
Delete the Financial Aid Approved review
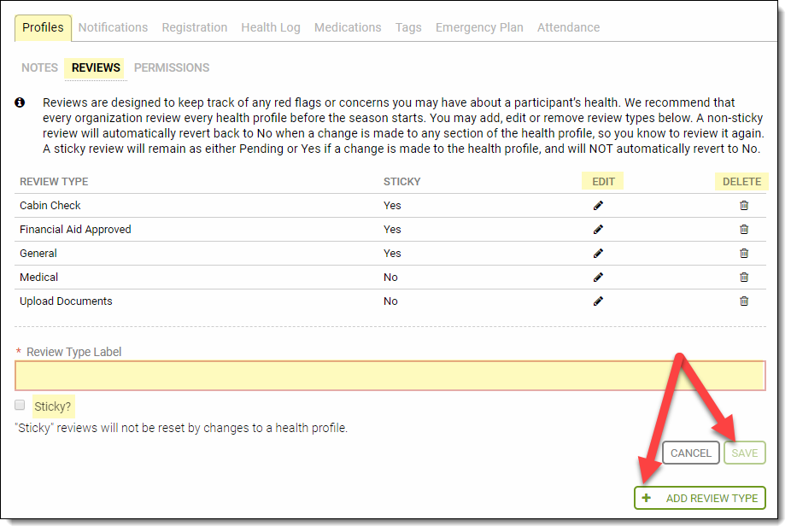[x=743, y=230]
